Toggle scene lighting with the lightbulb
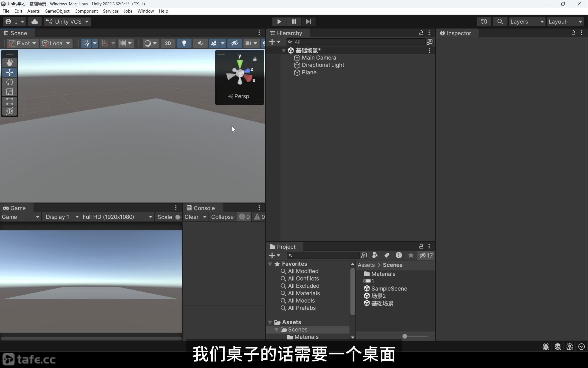Image resolution: width=588 pixels, height=368 pixels. 184,43
